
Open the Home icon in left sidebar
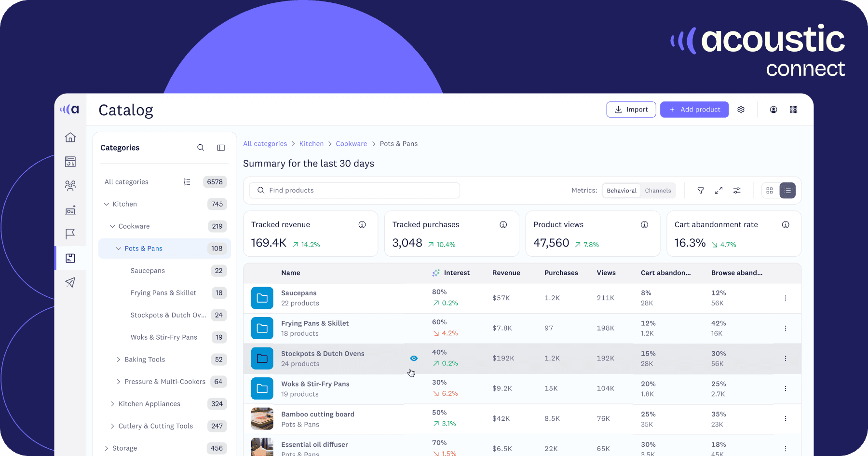point(70,138)
